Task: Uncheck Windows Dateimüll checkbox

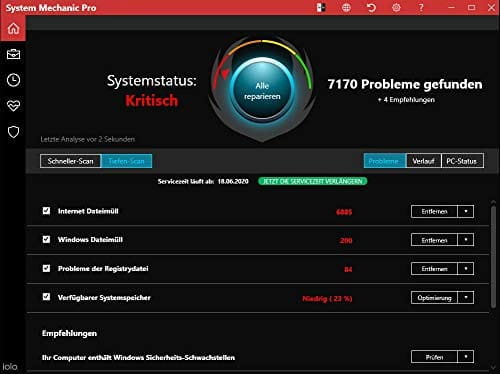Action: point(46,239)
